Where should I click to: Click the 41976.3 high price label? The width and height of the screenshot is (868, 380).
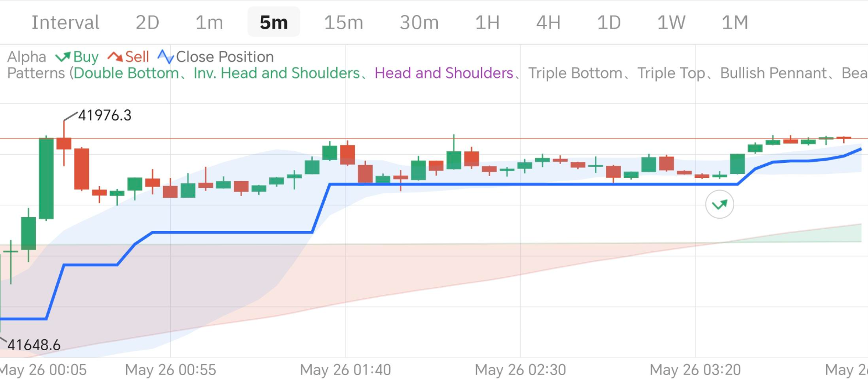(x=104, y=115)
